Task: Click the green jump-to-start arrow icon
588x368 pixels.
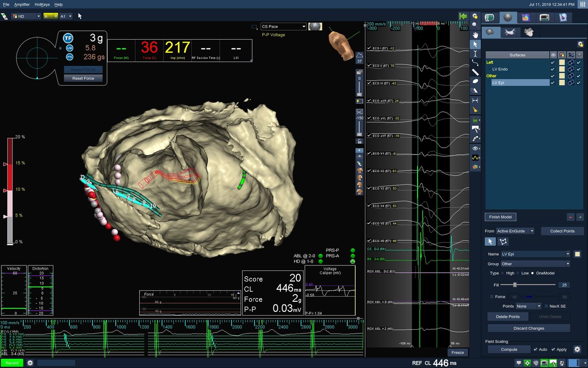Action: click(x=463, y=16)
